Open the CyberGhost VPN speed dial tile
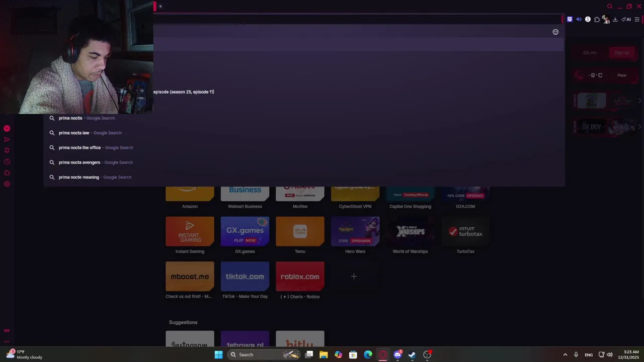This screenshot has height=362, width=644. click(355, 194)
